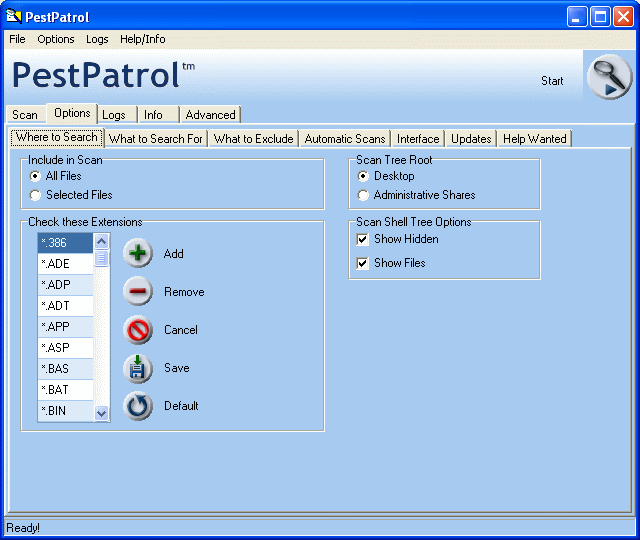Image resolution: width=640 pixels, height=540 pixels.
Task: Click the Save label text
Action: pyautogui.click(x=177, y=368)
